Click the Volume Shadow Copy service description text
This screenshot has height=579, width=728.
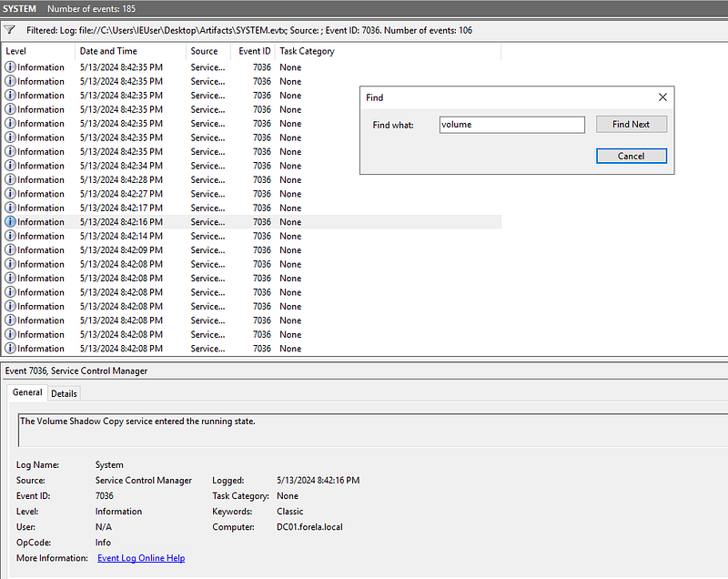(137, 422)
